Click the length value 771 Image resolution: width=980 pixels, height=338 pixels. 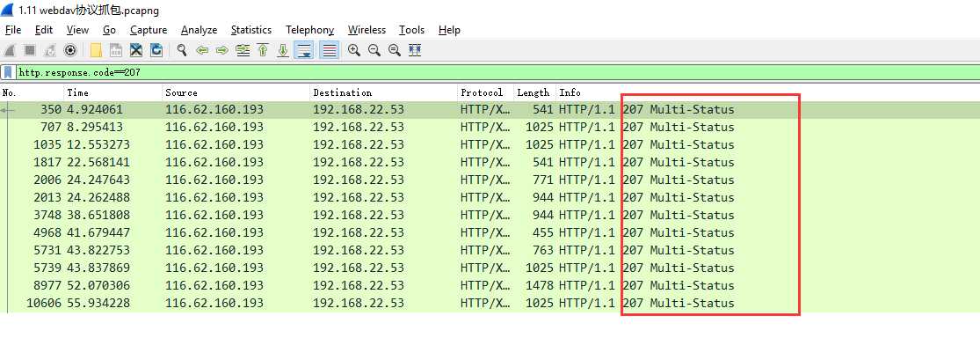tap(543, 180)
